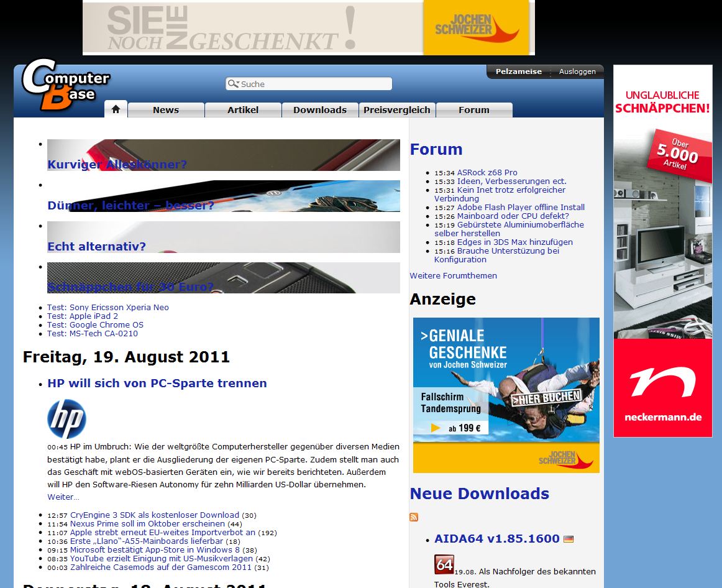Viewport: 722px width, 588px height.
Task: Open Microsoft bestätigt App-Store in Windows 8
Action: pyautogui.click(x=155, y=550)
